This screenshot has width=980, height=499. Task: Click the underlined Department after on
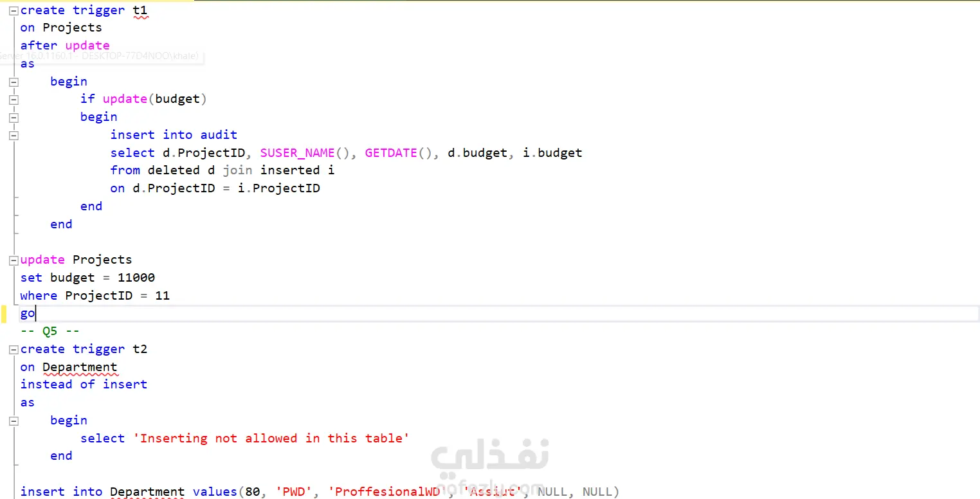tap(80, 367)
